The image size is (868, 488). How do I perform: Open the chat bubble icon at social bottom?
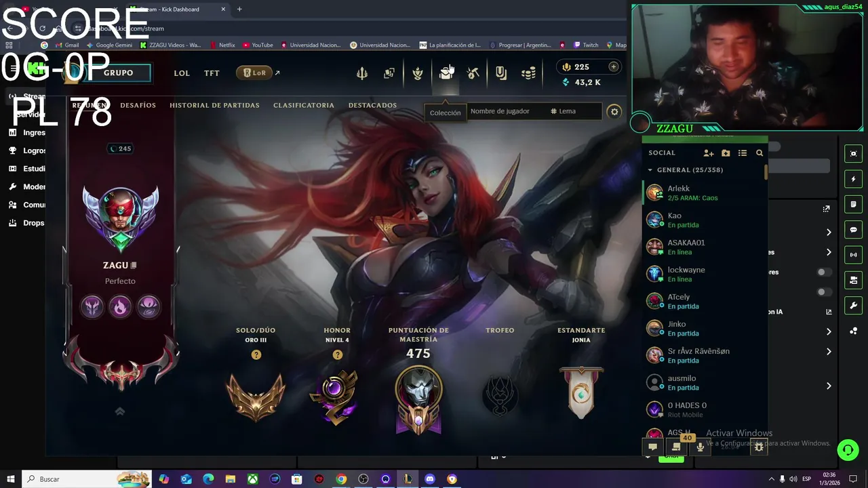coord(653,447)
